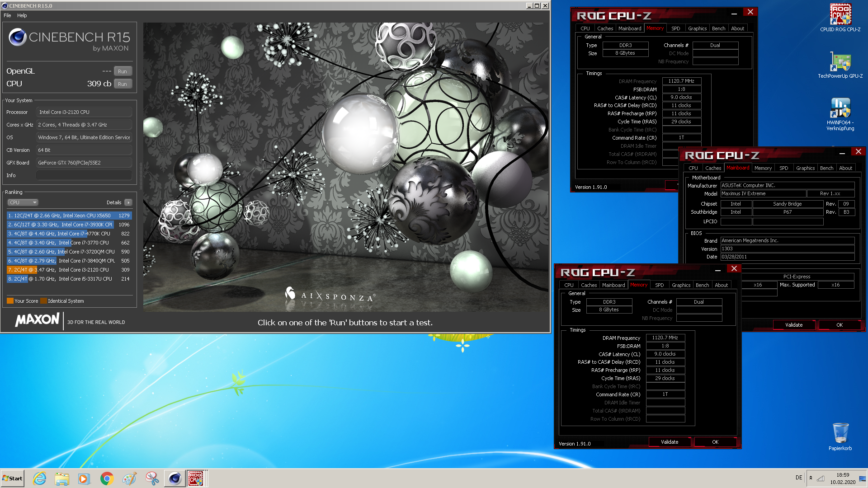The image size is (868, 488).
Task: Open CPUID ROG CPU-Z desktop shortcut
Action: click(x=840, y=18)
